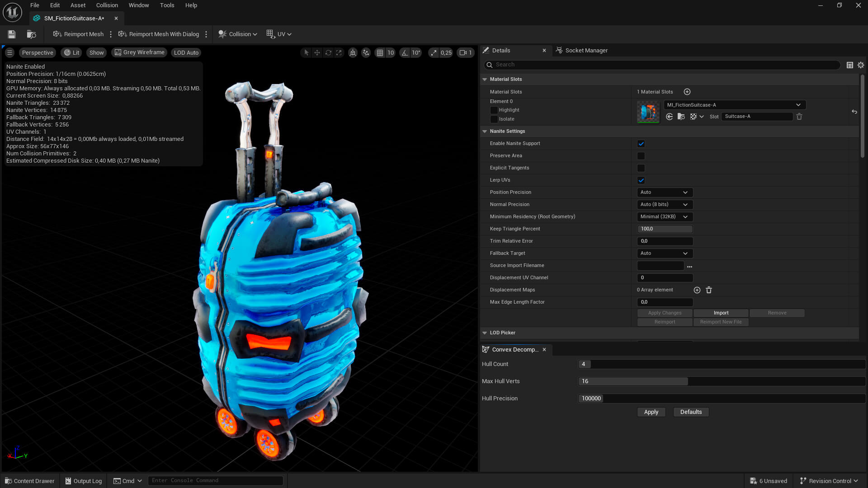Collapse the Nanite Settings section
Viewport: 868px width, 488px height.
point(485,131)
